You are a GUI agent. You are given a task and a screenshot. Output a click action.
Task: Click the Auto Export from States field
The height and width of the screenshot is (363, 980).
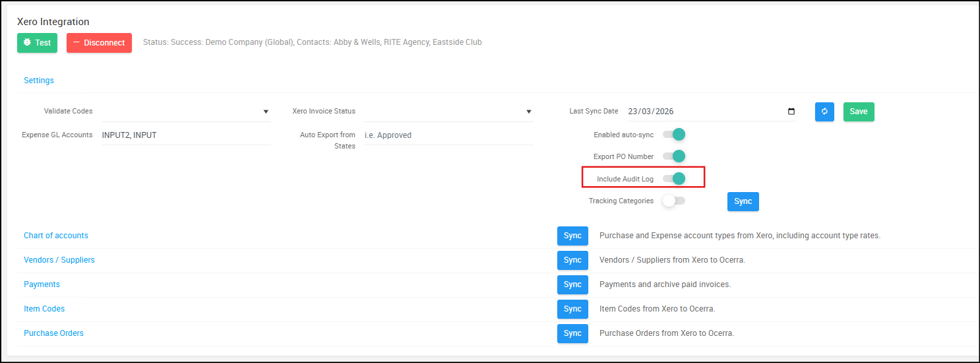pyautogui.click(x=448, y=135)
